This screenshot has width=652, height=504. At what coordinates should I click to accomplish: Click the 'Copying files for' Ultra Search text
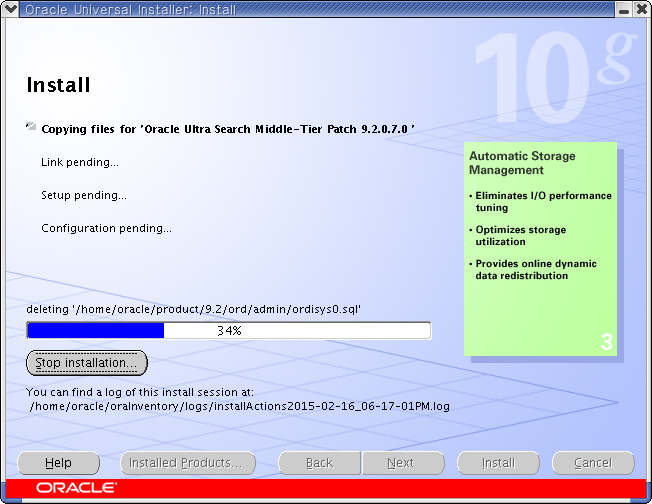(x=228, y=129)
